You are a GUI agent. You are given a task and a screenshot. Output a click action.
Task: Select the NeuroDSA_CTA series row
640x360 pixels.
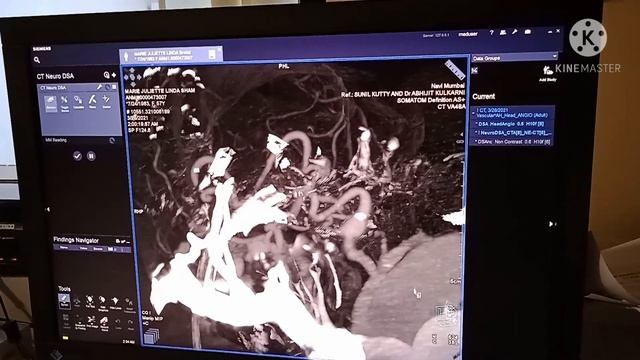coord(513,133)
